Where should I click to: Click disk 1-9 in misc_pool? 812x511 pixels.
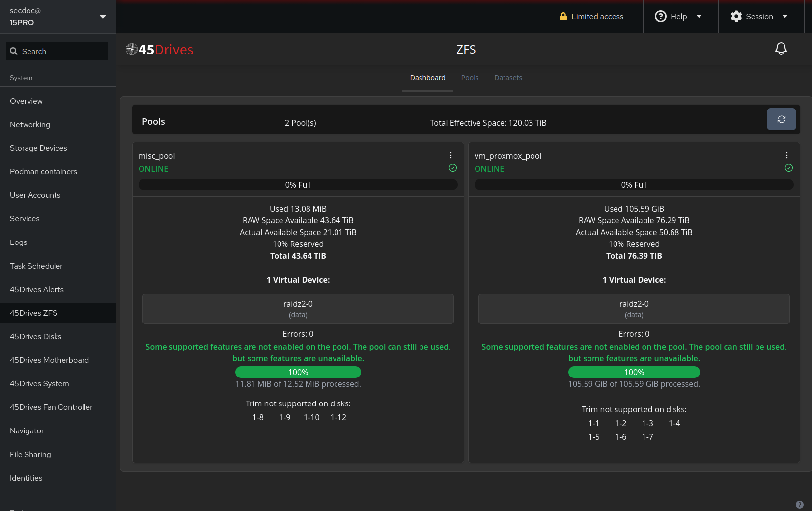(285, 417)
